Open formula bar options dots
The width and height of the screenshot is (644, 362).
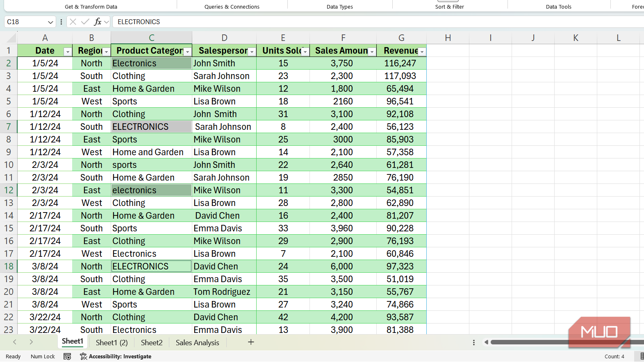(x=61, y=22)
